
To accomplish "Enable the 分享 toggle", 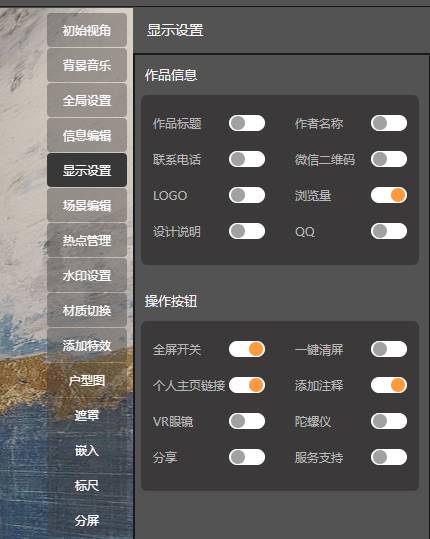I will [x=247, y=457].
